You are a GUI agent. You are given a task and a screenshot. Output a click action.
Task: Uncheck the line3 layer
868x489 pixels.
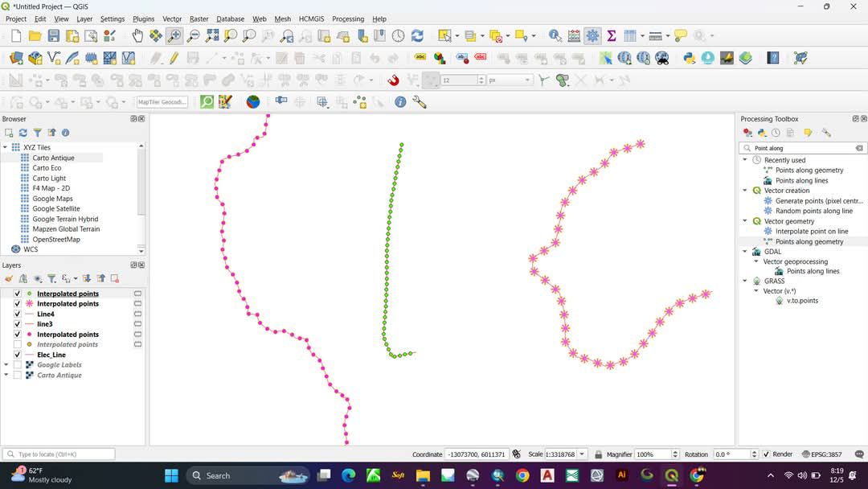click(17, 324)
